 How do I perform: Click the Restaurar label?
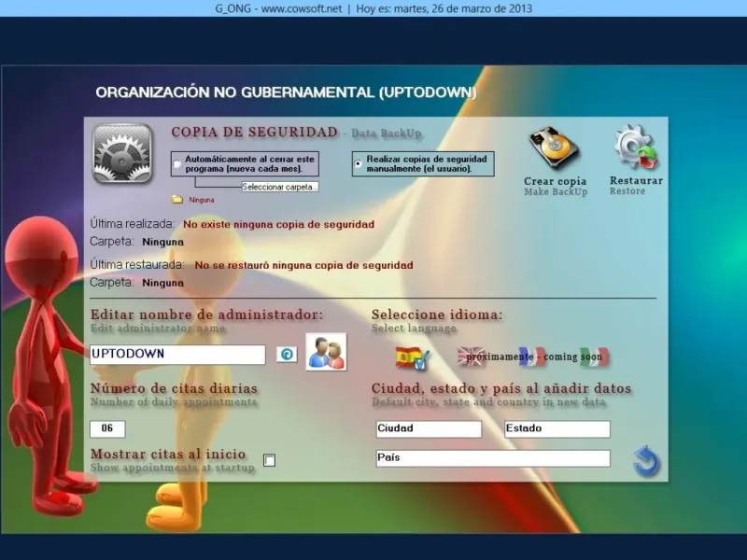pos(636,180)
